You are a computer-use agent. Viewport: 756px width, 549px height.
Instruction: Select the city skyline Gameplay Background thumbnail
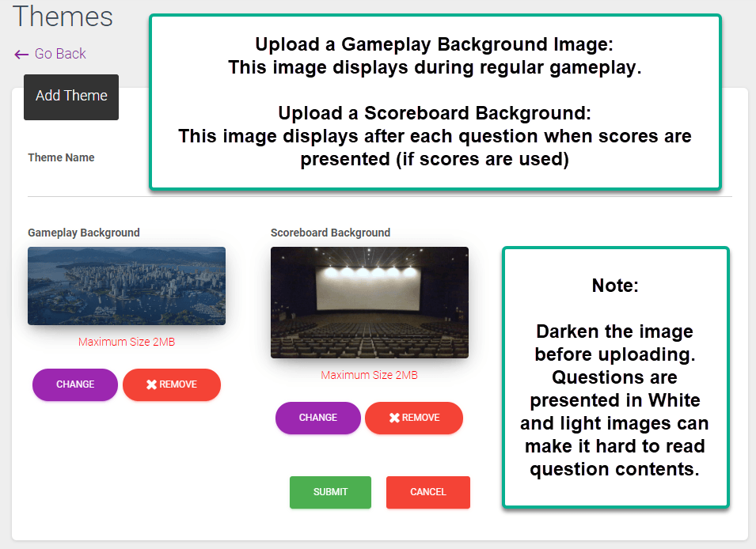[126, 286]
